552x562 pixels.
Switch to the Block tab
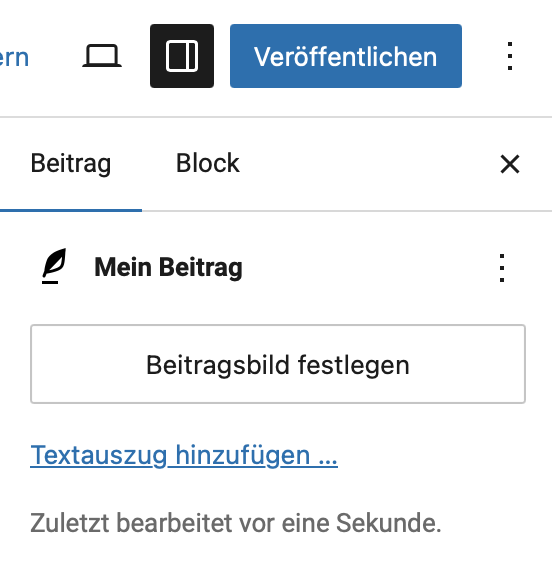pos(208,164)
